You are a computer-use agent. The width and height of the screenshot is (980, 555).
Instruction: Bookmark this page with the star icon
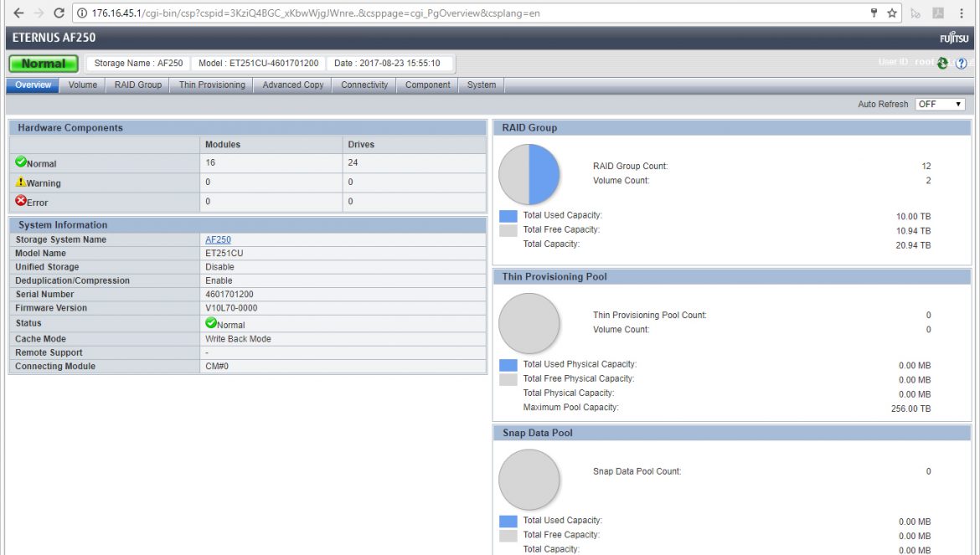coord(892,13)
